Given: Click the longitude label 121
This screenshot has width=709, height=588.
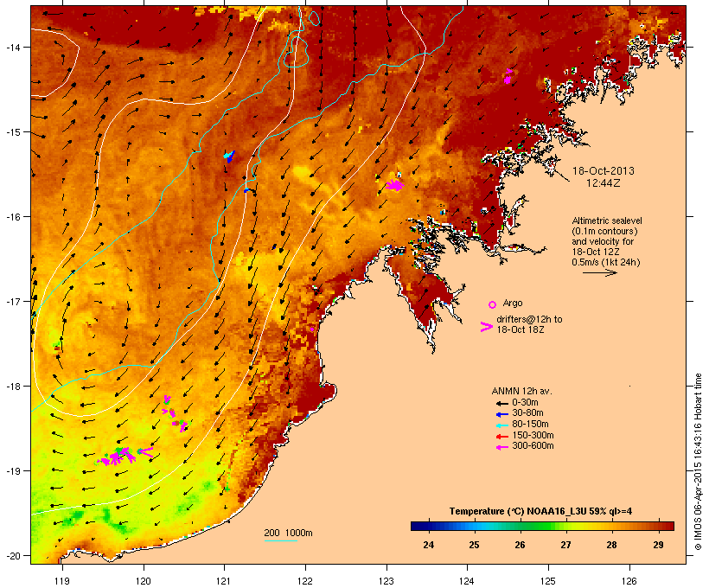Looking at the screenshot, I should pos(224,581).
